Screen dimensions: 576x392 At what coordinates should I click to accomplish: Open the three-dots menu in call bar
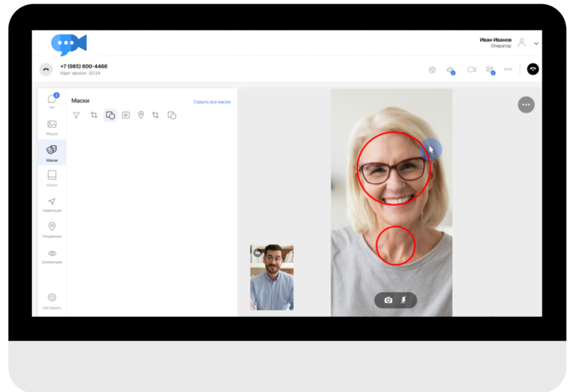(x=508, y=70)
